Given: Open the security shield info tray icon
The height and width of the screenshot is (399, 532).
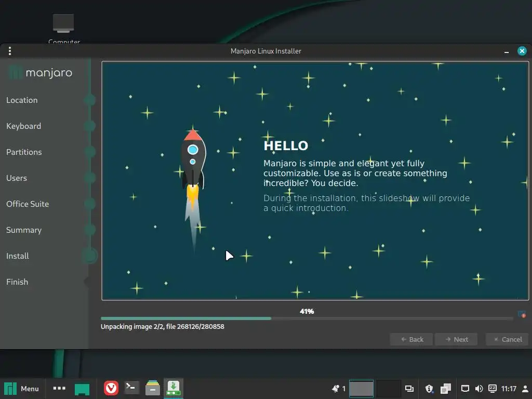Looking at the screenshot, I should point(429,389).
